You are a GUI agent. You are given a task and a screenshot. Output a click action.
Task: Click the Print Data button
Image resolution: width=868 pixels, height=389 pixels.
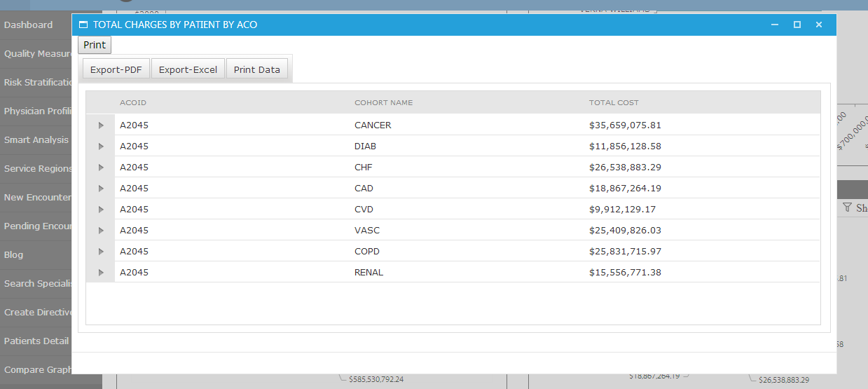point(257,69)
